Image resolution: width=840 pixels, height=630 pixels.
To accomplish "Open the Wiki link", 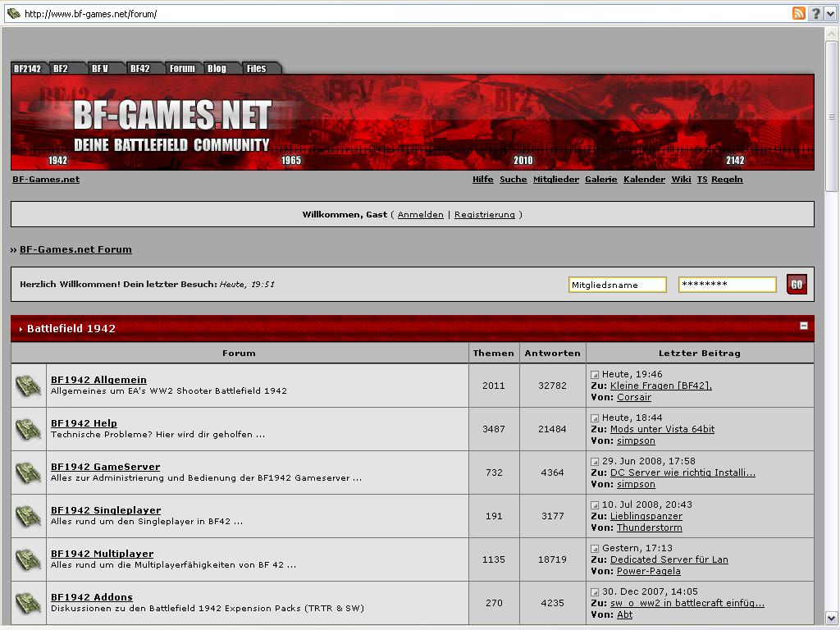I will coord(681,180).
